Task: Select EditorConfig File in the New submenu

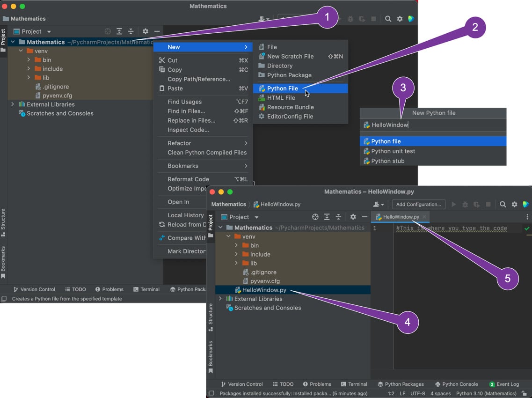Action: coord(300,116)
